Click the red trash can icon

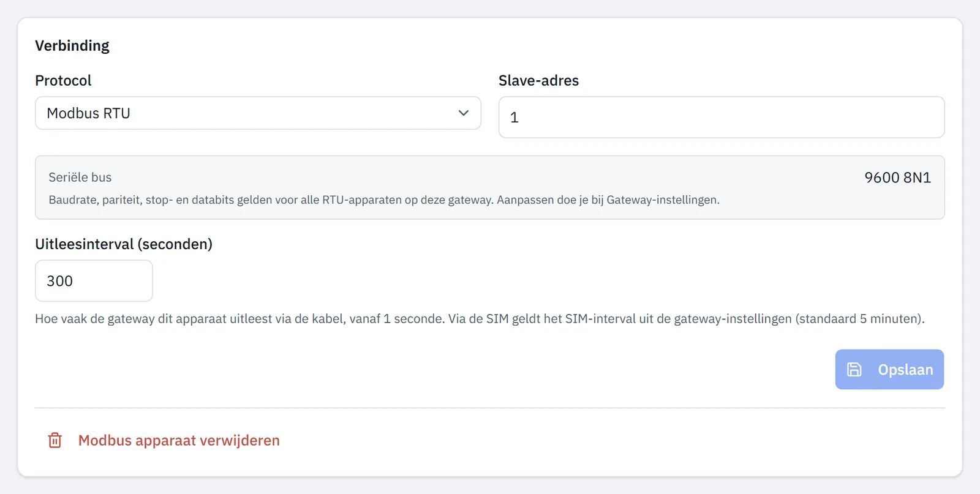(x=55, y=440)
